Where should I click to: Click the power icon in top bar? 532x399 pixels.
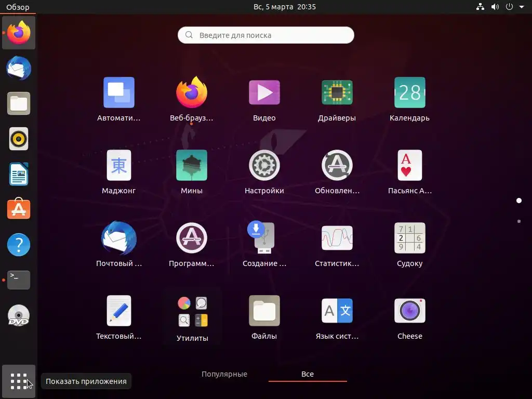coord(509,7)
